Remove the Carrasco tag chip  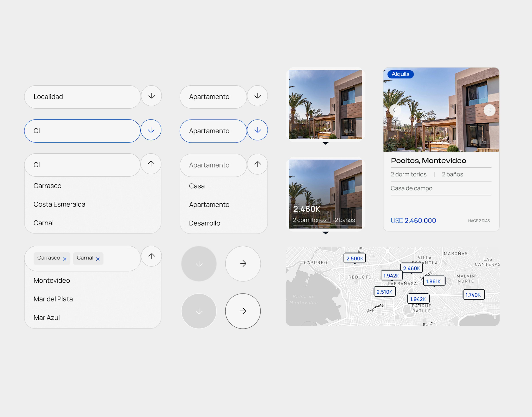65,259
